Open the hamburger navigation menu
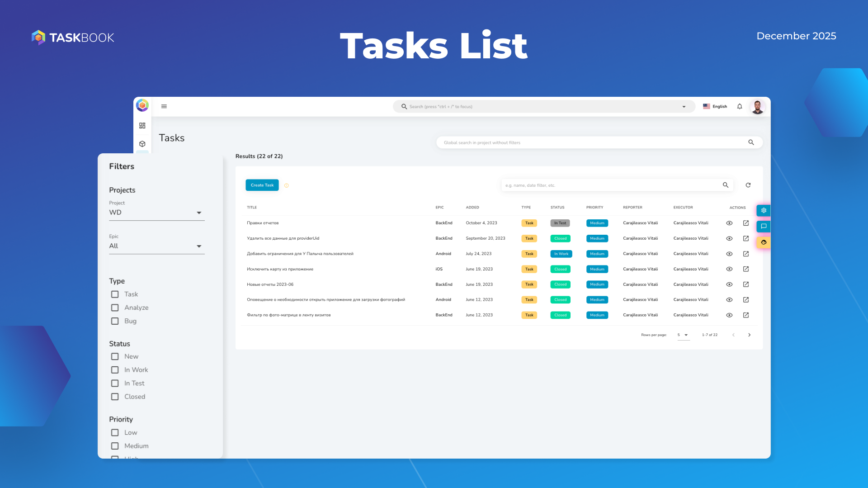 pos(164,106)
